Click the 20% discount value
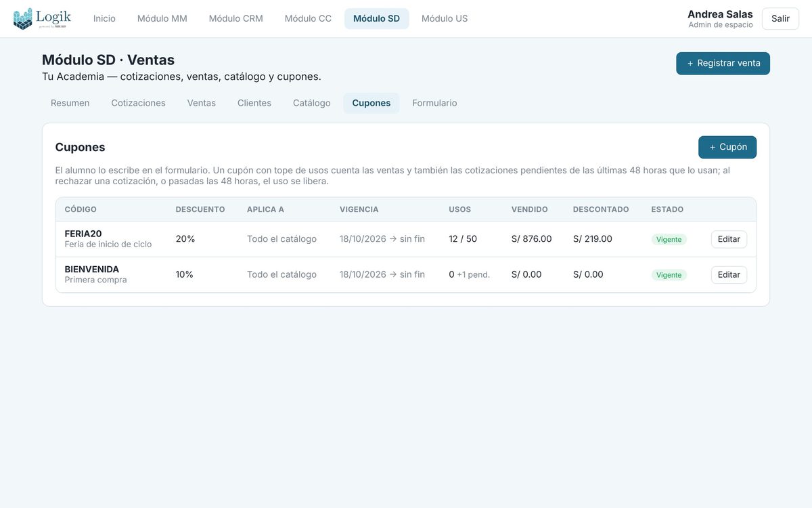 coord(185,238)
